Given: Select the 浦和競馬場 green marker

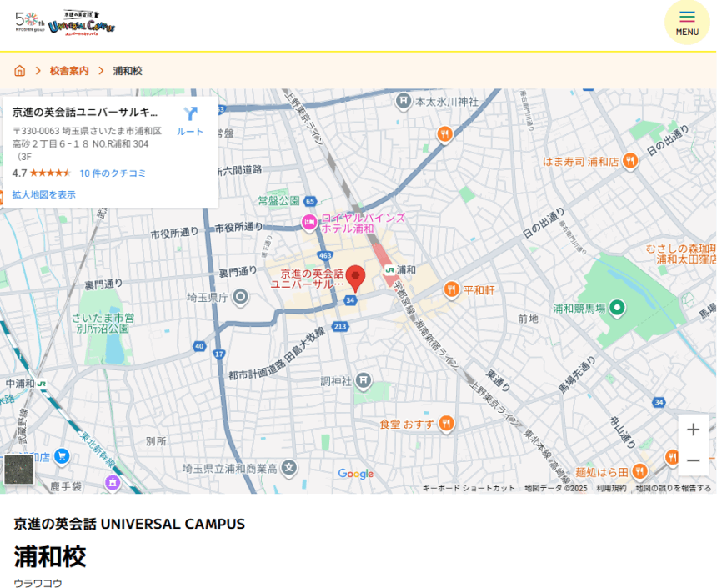Looking at the screenshot, I should pos(618,308).
